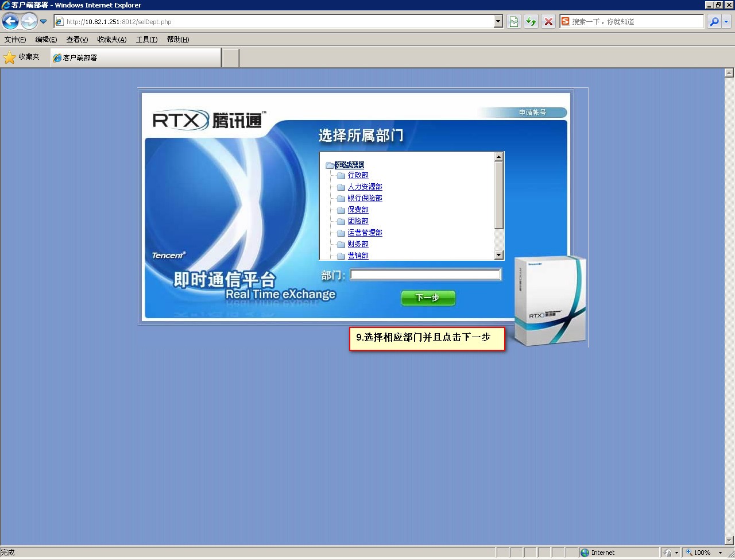Click the Refresh page icon
This screenshot has height=560, width=735.
531,22
